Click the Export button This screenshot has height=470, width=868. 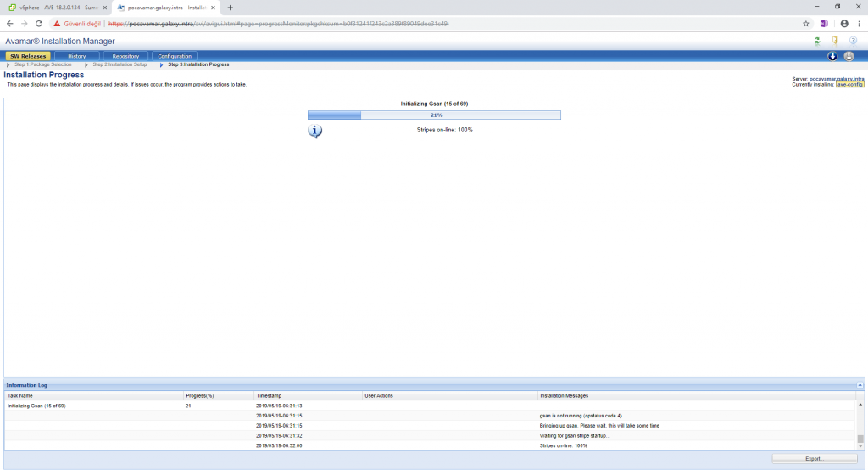(815, 459)
